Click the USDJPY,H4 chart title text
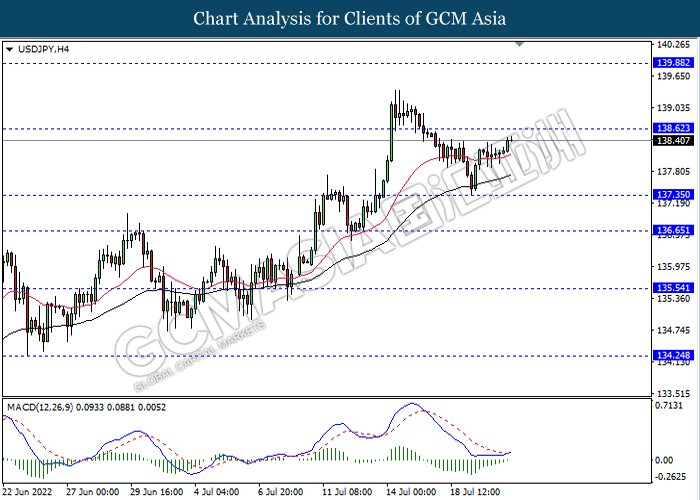The width and height of the screenshot is (700, 500). tap(43, 49)
